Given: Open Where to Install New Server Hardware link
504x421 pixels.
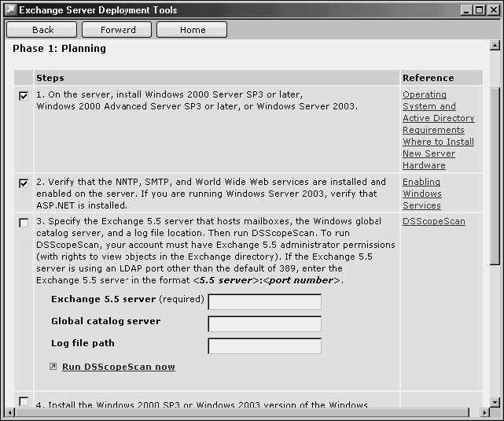Looking at the screenshot, I should 438,153.
